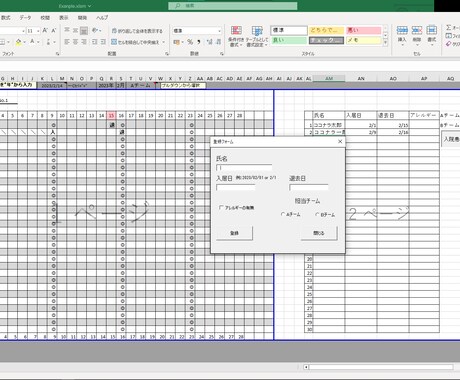Apply percent style to cells

(x=190, y=42)
